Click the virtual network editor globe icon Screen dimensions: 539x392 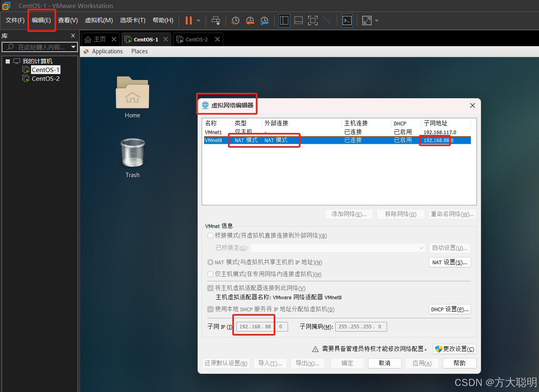(x=205, y=105)
